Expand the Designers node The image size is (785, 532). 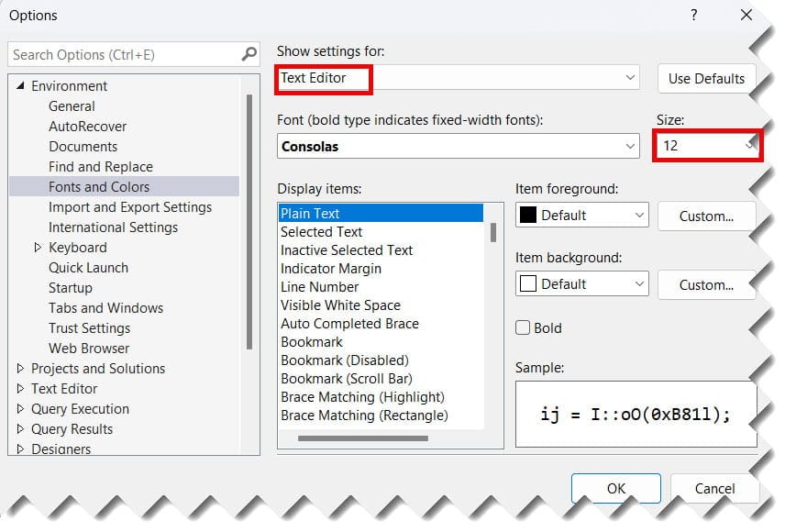pyautogui.click(x=21, y=449)
